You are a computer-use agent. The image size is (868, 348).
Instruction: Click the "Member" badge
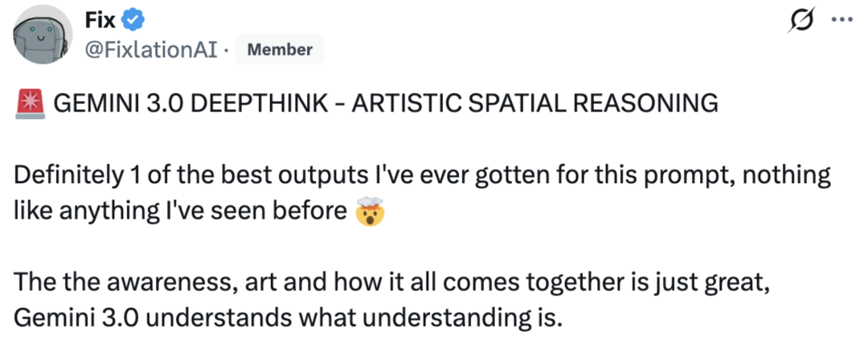click(x=280, y=50)
